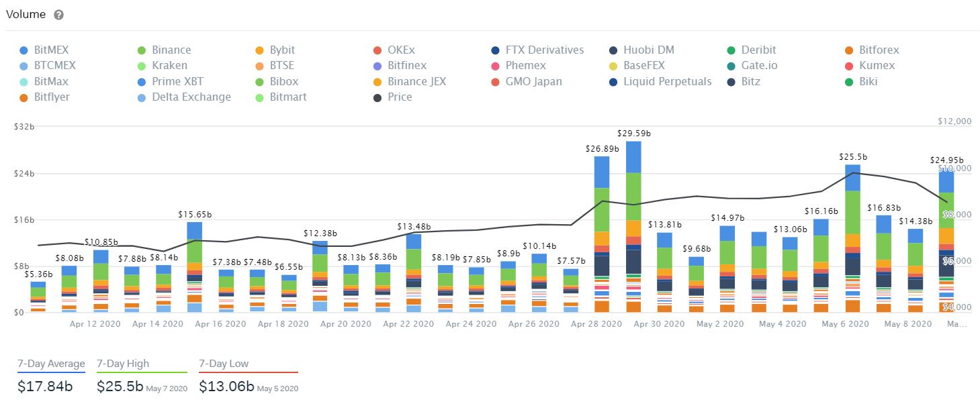980x414 pixels.
Task: Click the 7-Day High heading
Action: (x=123, y=364)
